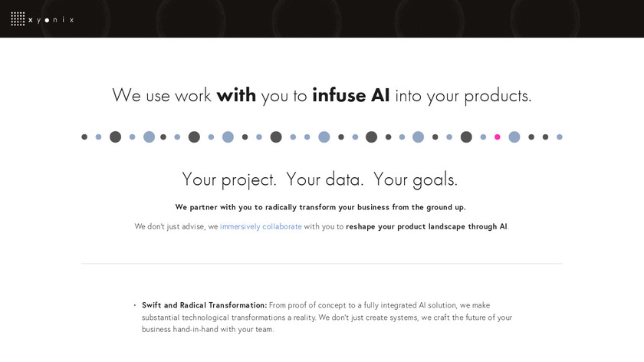The height and width of the screenshot is (362, 644).
Task: Click the second small blue dot from left
Action: pyautogui.click(x=132, y=137)
